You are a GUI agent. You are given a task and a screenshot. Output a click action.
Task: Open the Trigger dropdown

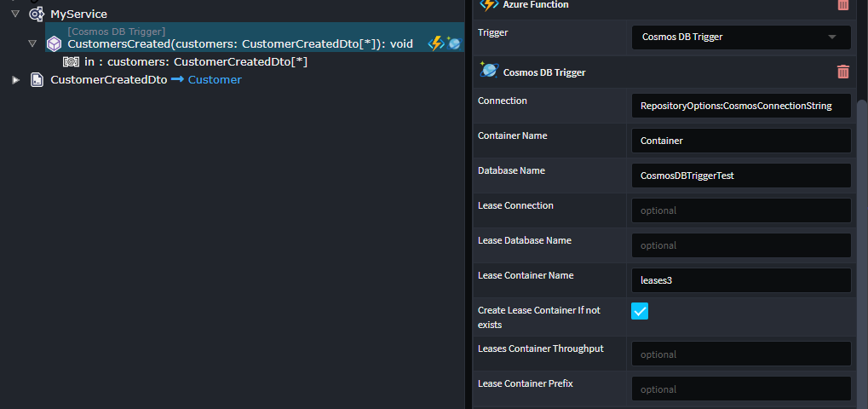pos(741,37)
